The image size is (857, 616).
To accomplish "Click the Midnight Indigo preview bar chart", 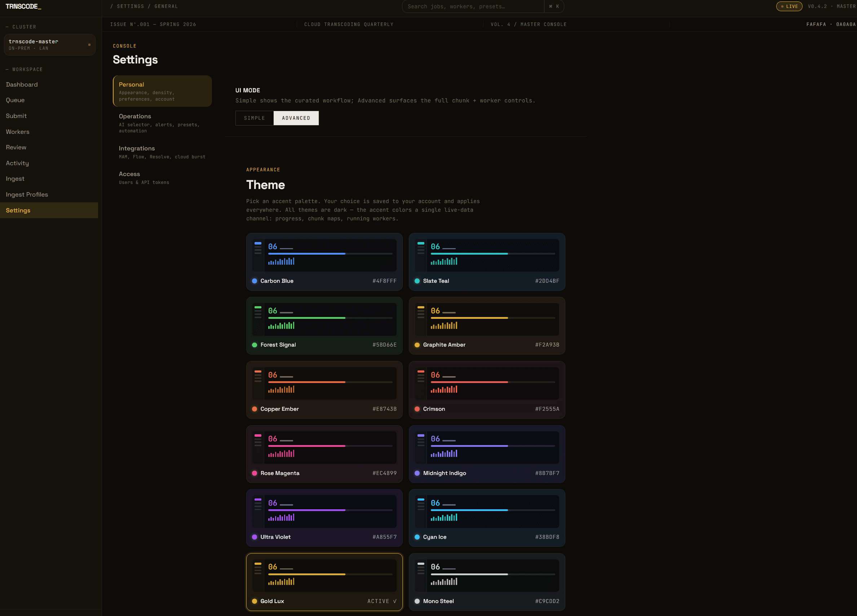I will [x=444, y=453].
